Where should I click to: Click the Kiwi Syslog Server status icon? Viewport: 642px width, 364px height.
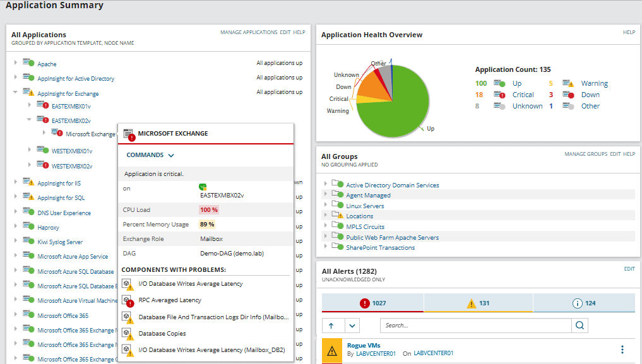coord(28,240)
